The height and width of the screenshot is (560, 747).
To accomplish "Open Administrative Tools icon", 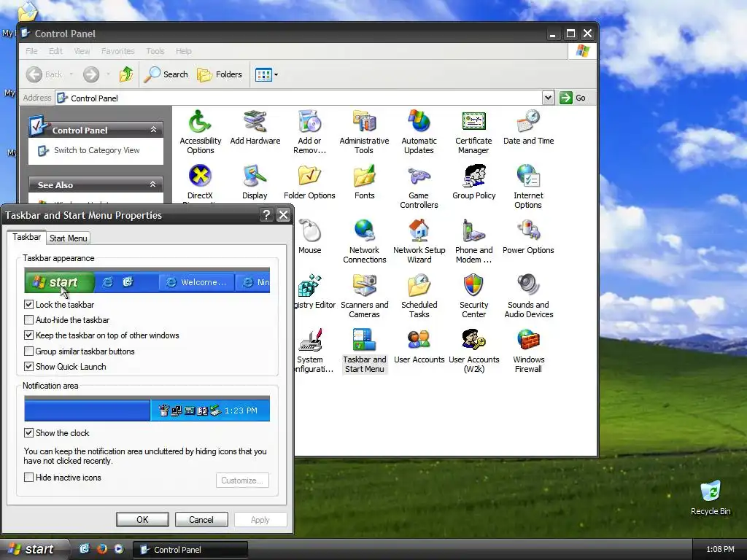I will click(x=364, y=132).
